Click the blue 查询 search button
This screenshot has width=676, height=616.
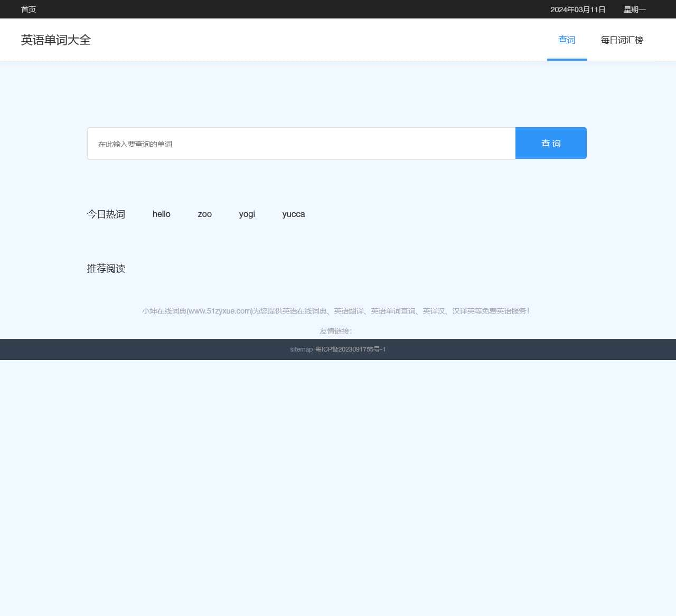pyautogui.click(x=551, y=143)
